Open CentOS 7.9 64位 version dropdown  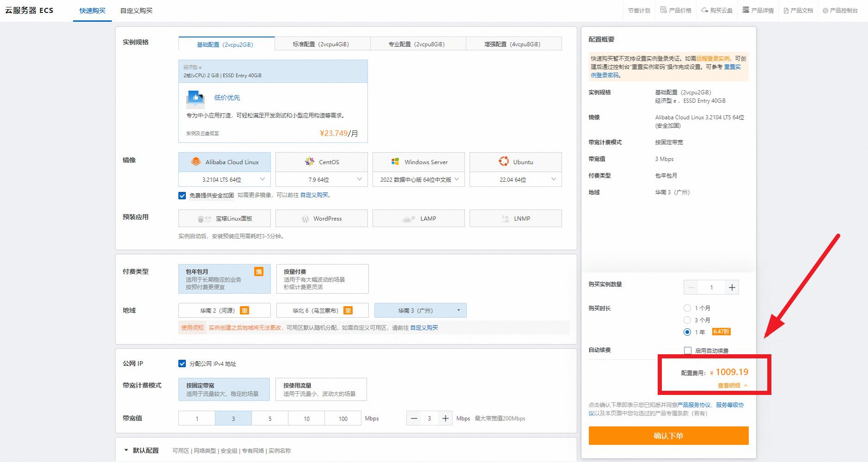[x=322, y=179]
